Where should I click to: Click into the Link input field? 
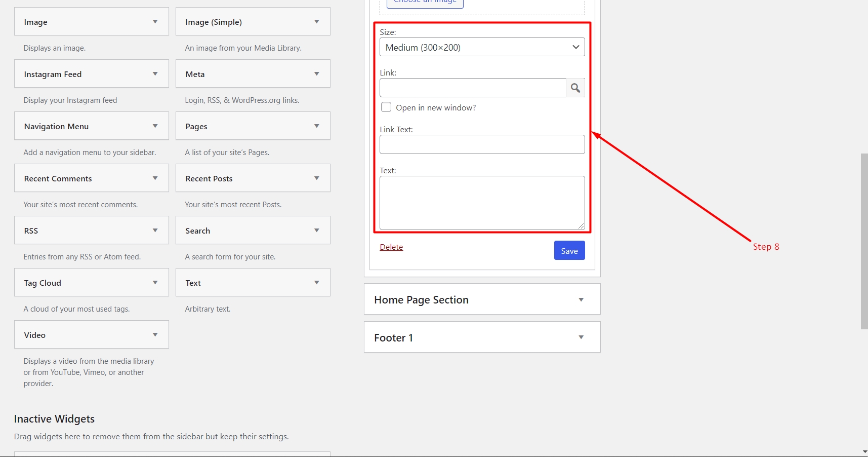[x=473, y=88]
